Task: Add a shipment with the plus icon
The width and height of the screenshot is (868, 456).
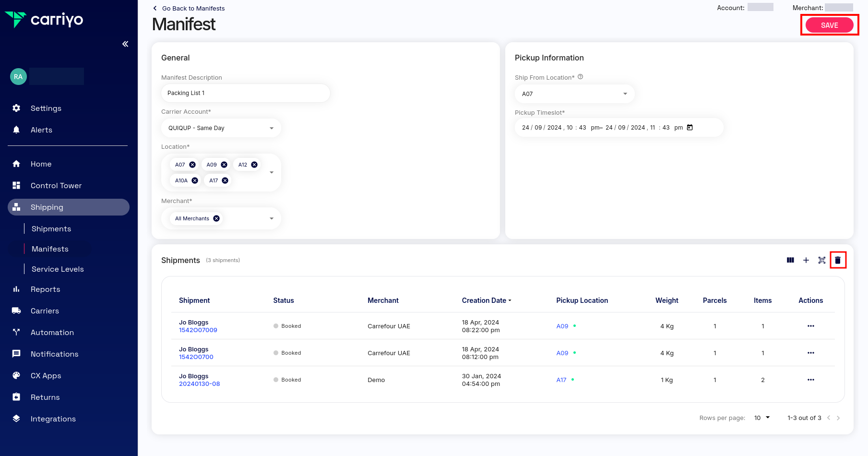Action: [x=806, y=260]
